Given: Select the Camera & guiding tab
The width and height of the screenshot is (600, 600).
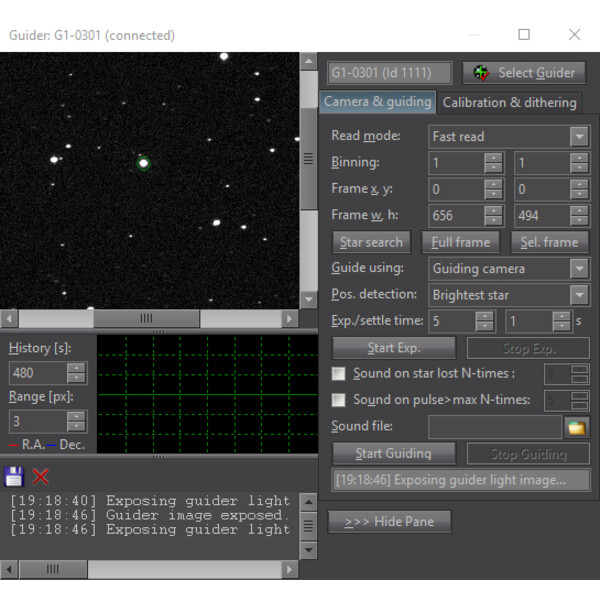Looking at the screenshot, I should [x=377, y=102].
